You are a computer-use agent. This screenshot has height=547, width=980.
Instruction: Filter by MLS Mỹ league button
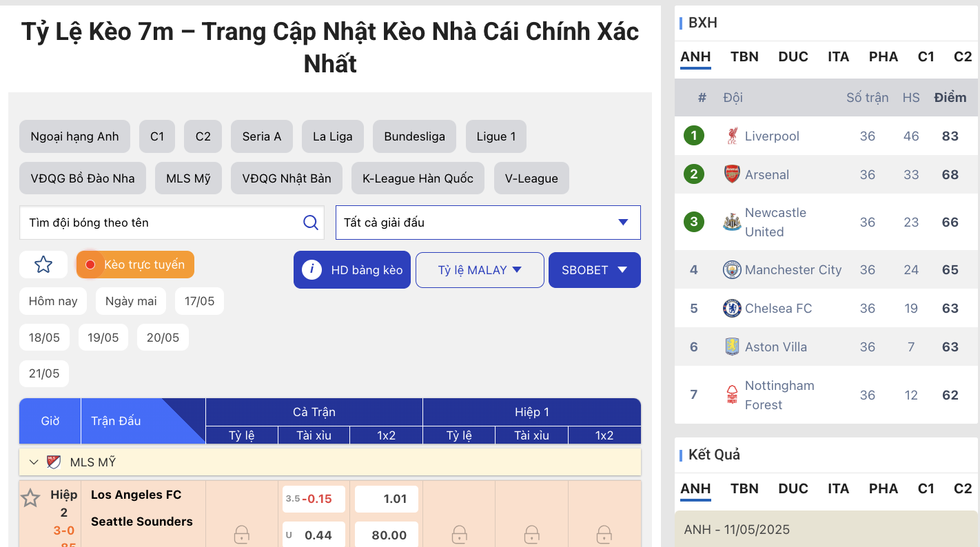pyautogui.click(x=189, y=178)
